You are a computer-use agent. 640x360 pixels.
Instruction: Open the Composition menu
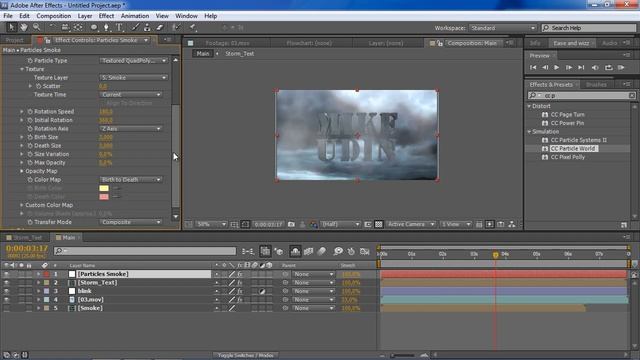53,16
